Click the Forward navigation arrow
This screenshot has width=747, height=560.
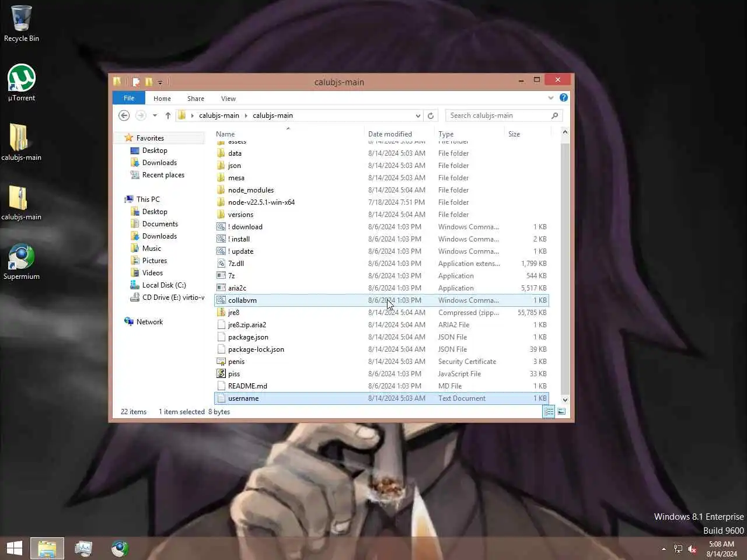point(141,116)
